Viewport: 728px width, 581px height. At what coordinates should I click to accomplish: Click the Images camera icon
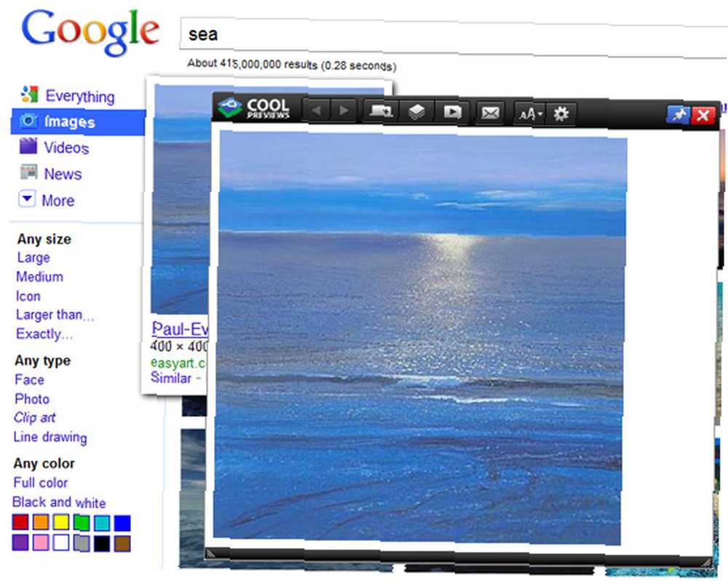pos(28,121)
